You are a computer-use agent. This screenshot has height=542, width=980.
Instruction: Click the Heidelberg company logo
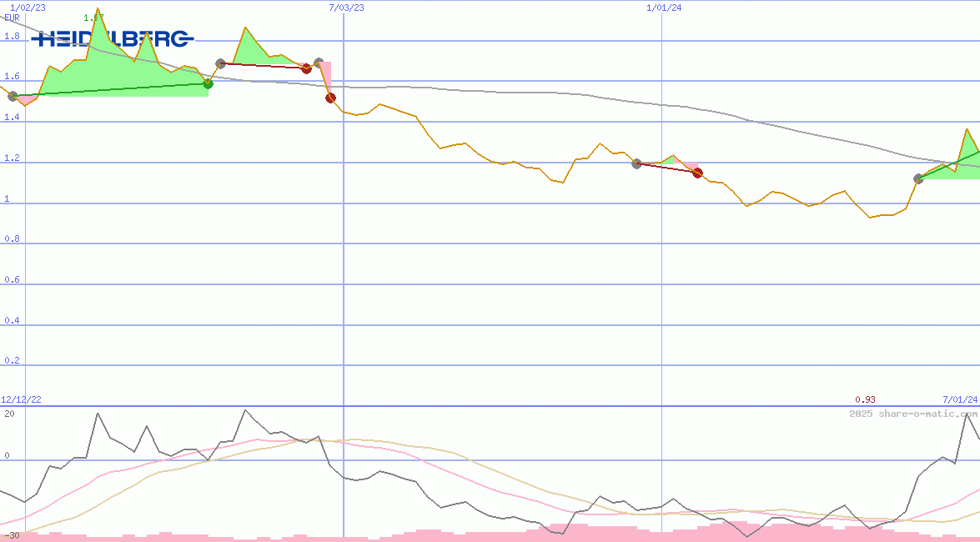pos(113,38)
